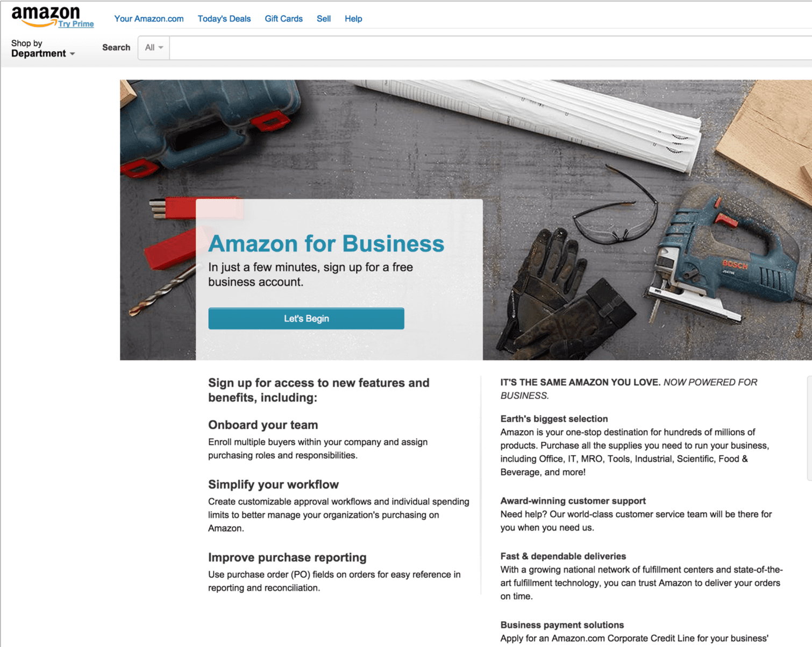Select Gift Cards in top navigation

[x=283, y=19]
